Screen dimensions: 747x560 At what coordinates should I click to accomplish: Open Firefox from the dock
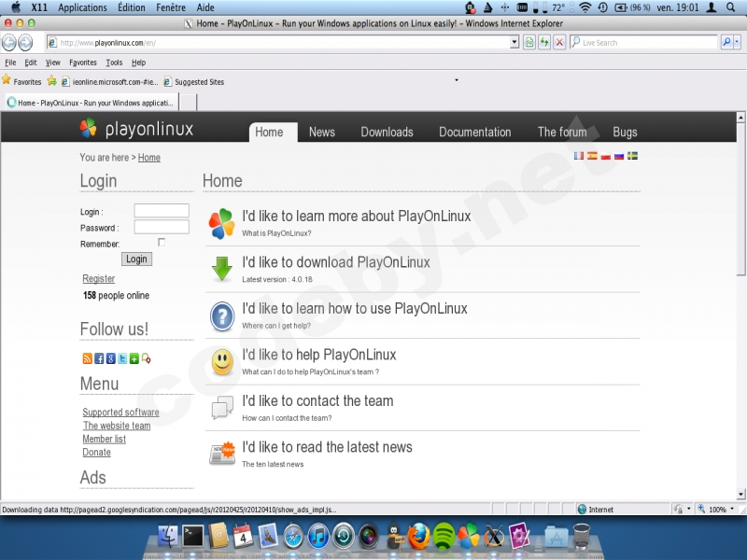(418, 536)
